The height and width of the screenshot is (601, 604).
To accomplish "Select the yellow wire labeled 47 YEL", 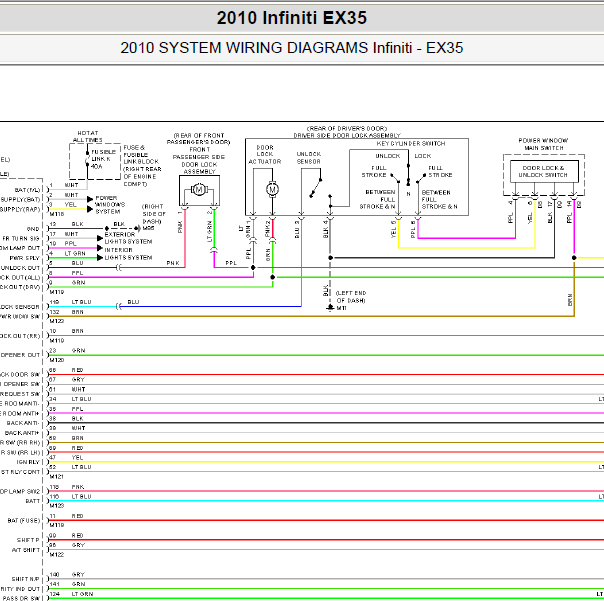I will [x=325, y=462].
